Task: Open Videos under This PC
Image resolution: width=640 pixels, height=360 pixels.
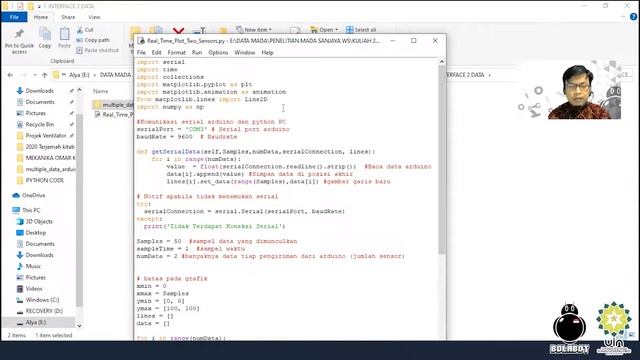Action: [x=34, y=289]
